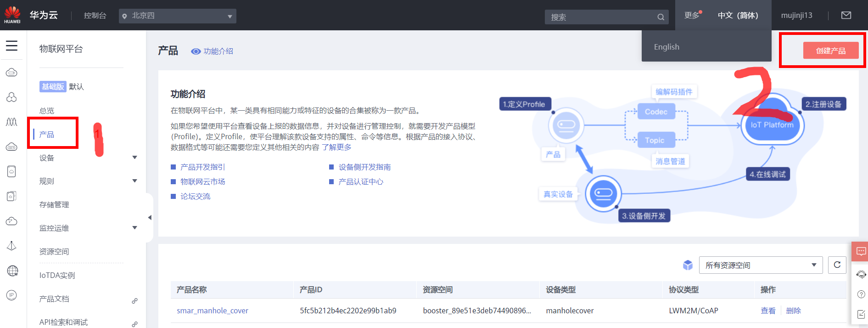868x328 pixels.
Task: Open the 设备侧开发指南 link
Action: [x=364, y=167]
